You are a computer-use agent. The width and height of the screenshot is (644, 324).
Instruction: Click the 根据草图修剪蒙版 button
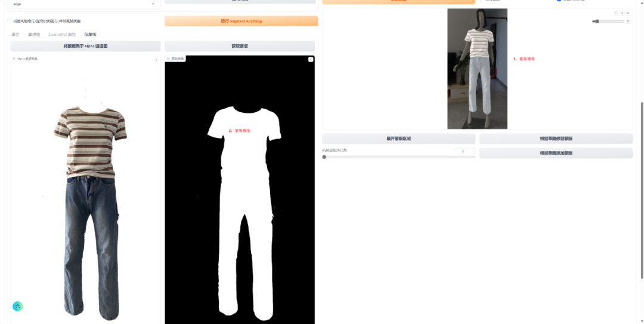[x=556, y=138]
